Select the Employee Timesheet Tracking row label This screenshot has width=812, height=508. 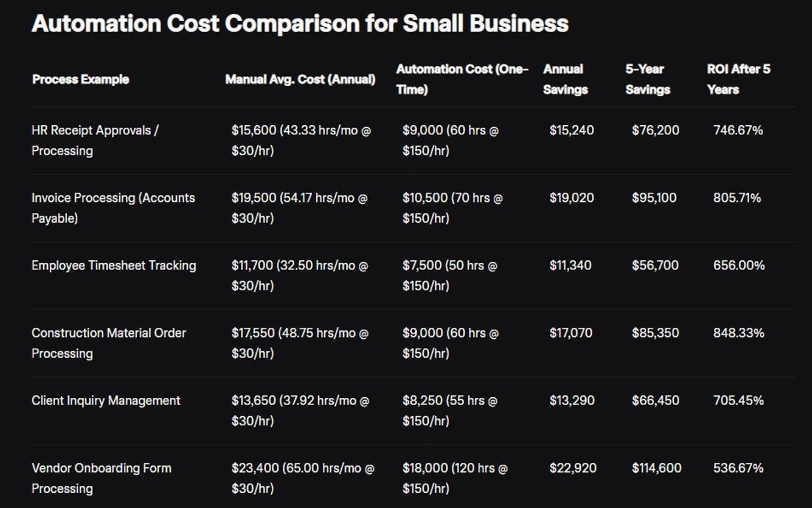tap(114, 265)
